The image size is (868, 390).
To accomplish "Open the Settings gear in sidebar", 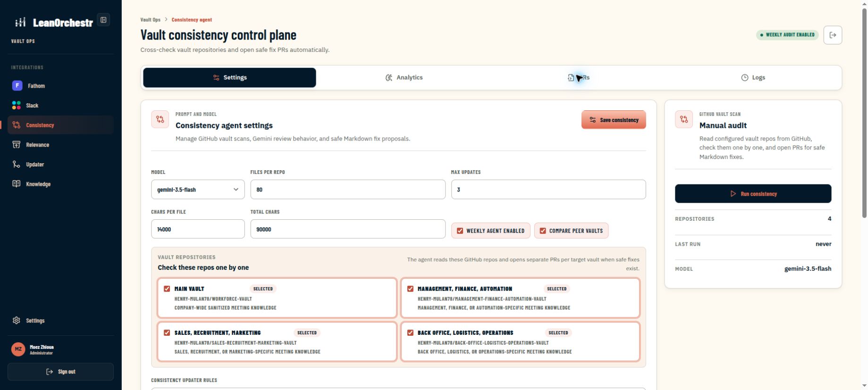I will point(17,320).
